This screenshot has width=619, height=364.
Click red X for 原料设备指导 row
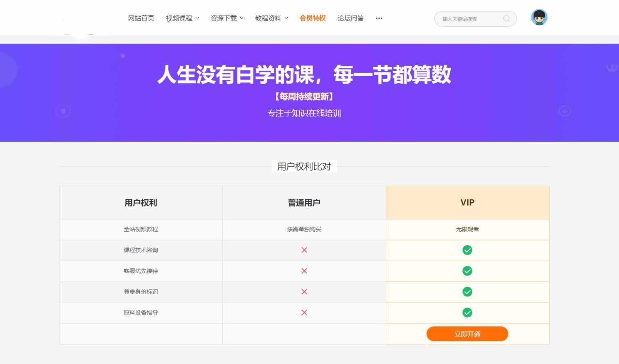[304, 313]
